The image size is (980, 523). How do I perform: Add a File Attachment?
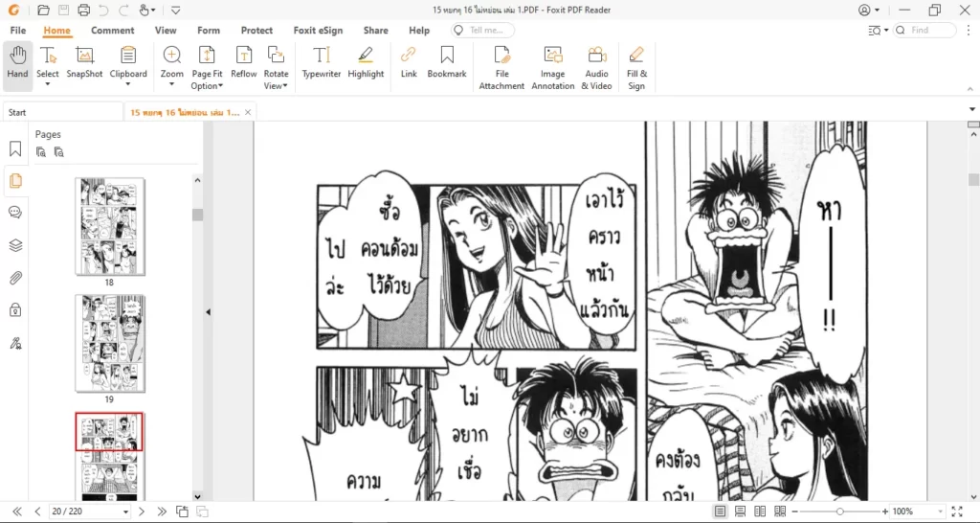501,68
